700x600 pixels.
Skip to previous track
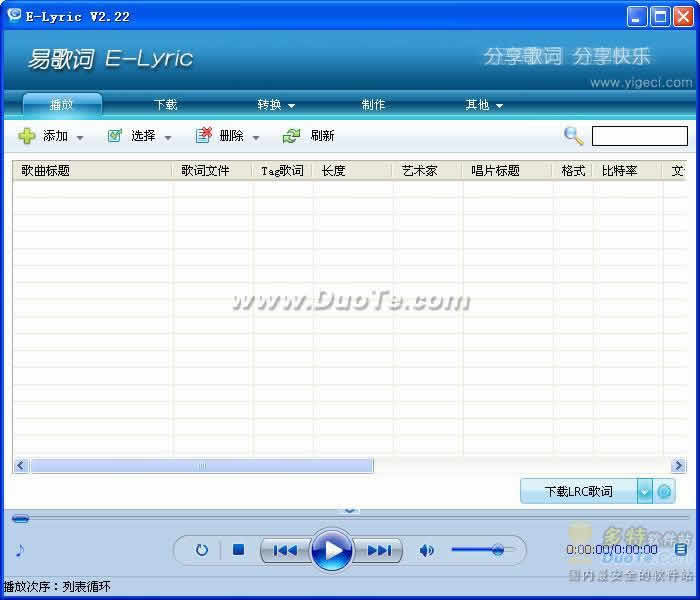pos(285,550)
